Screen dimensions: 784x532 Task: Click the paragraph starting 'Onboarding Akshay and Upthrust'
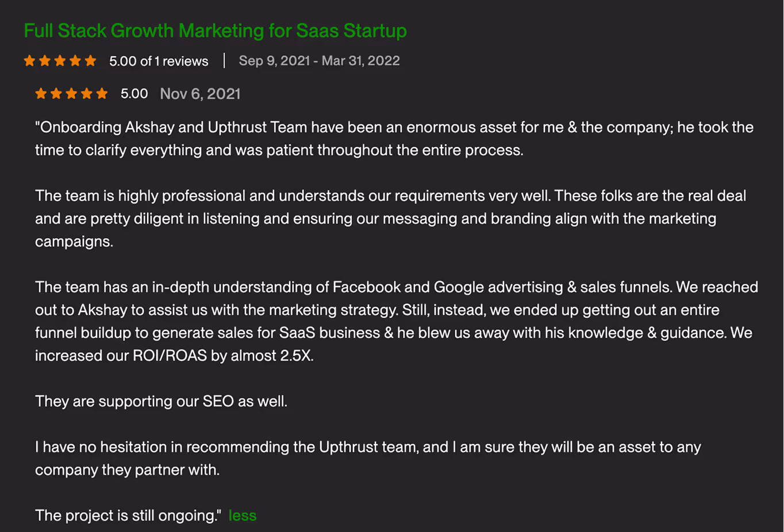(394, 138)
